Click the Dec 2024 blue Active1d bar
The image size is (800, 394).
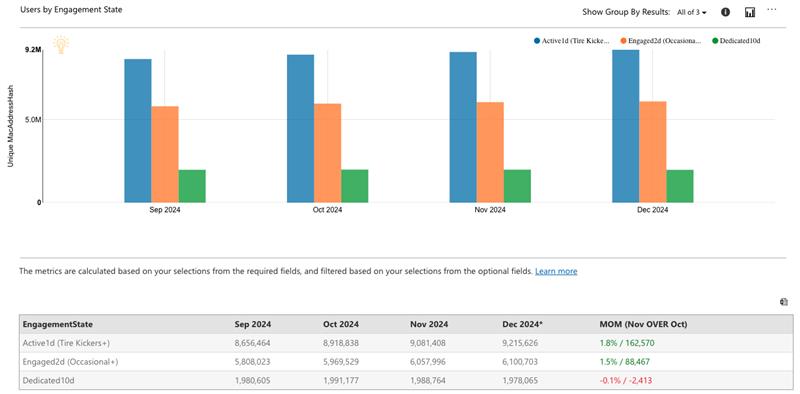[626, 126]
